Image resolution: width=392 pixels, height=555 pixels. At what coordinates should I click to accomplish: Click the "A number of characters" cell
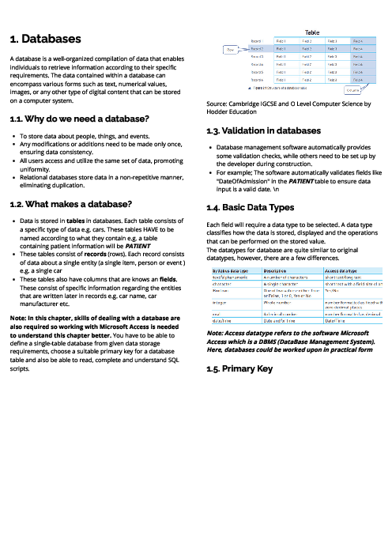tap(285, 277)
